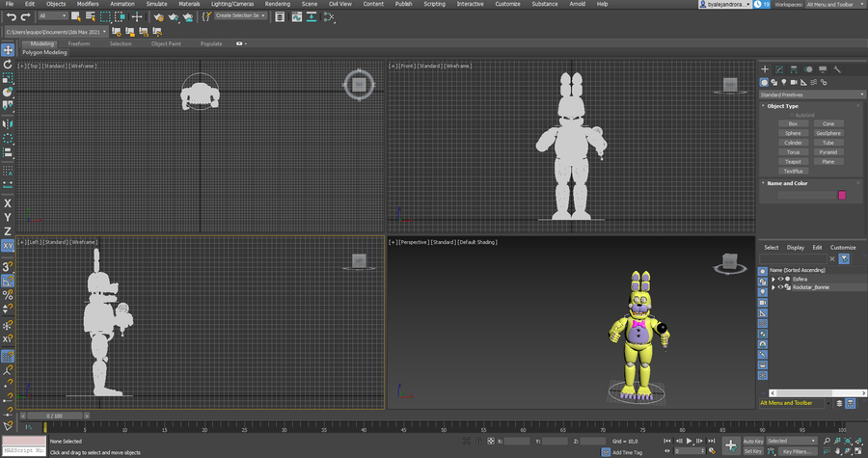This screenshot has height=458, width=868.
Task: Jump to the end frame
Action: 712,441
